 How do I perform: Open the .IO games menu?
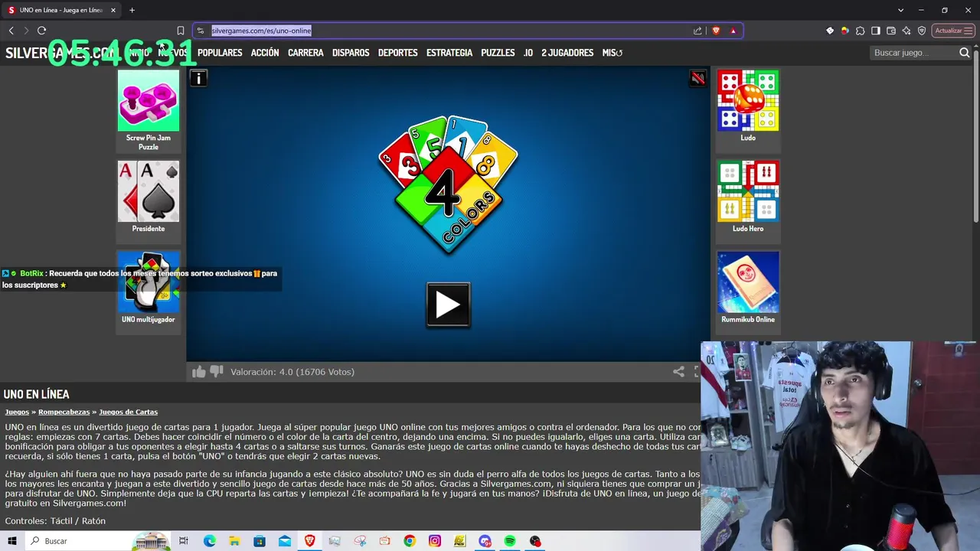click(x=528, y=53)
